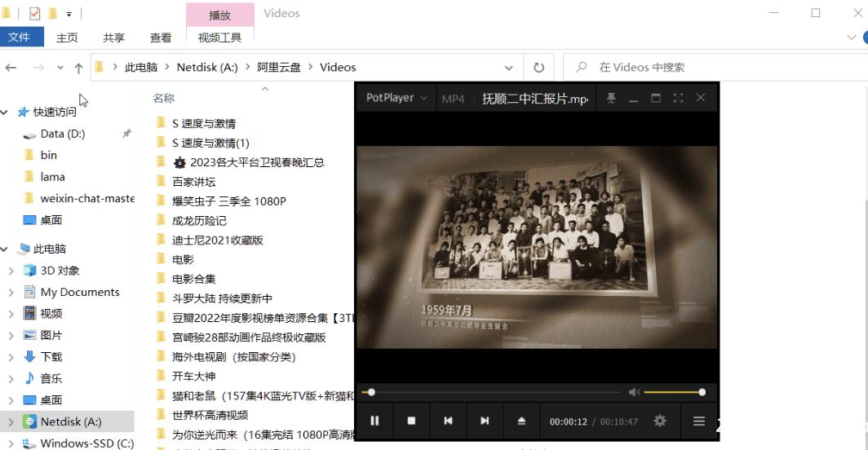Click the PotPlayer seek bar

click(490, 392)
